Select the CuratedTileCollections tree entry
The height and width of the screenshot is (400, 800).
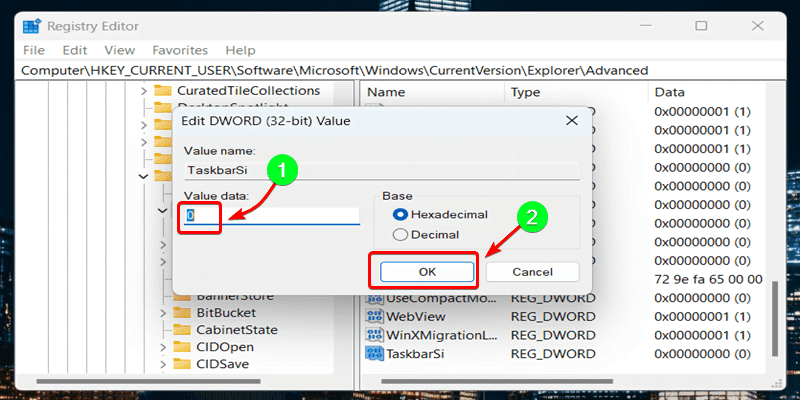click(x=248, y=91)
